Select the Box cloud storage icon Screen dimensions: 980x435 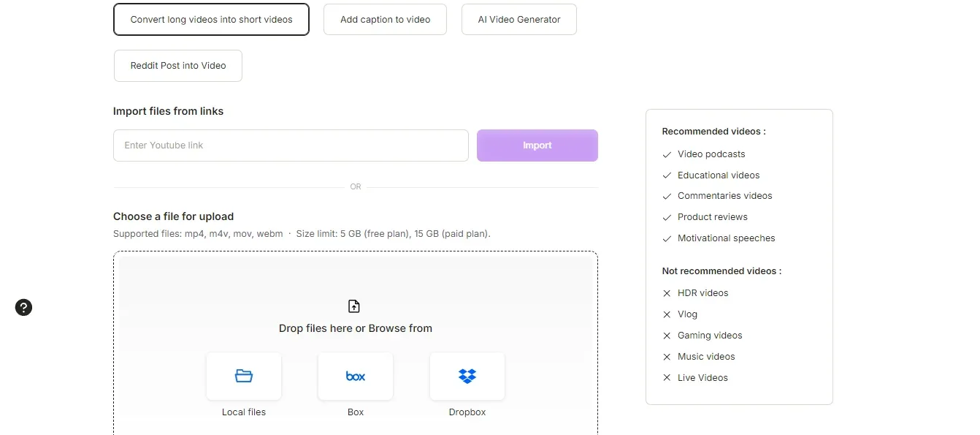pyautogui.click(x=356, y=376)
